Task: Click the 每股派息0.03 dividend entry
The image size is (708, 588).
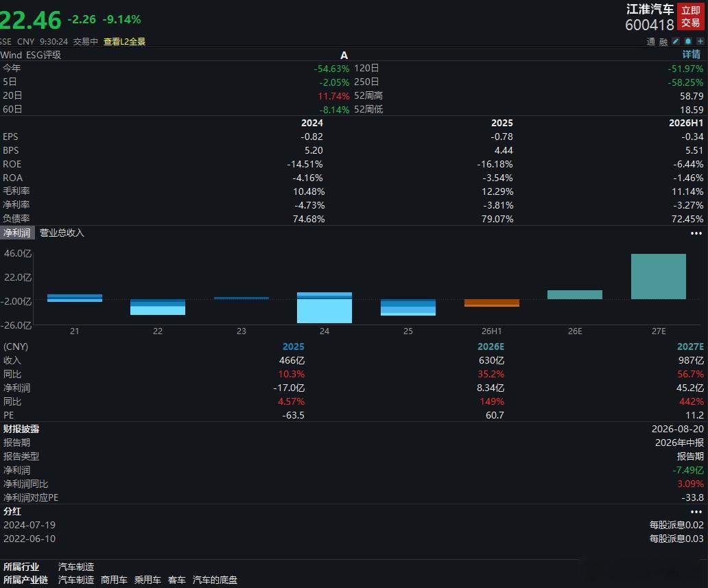Action: click(676, 539)
